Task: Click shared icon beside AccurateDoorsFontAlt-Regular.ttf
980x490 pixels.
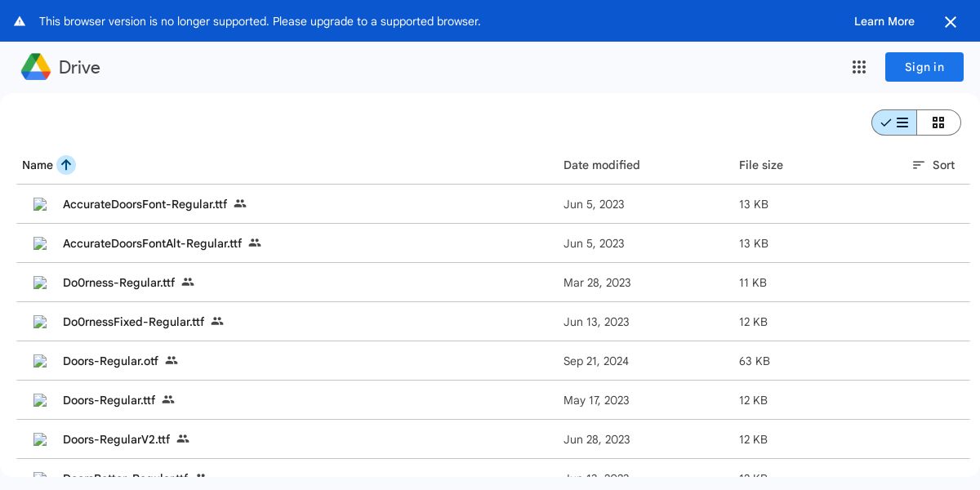Action: tap(255, 243)
